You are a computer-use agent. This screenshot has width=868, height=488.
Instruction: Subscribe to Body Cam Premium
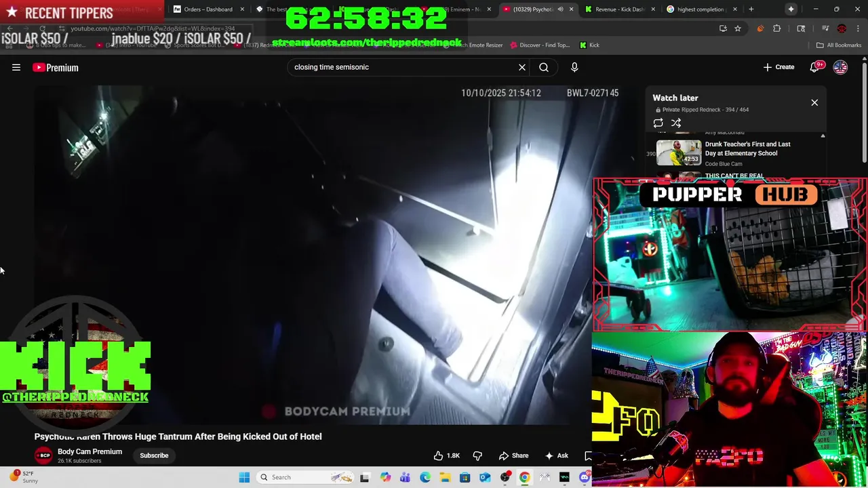154,455
